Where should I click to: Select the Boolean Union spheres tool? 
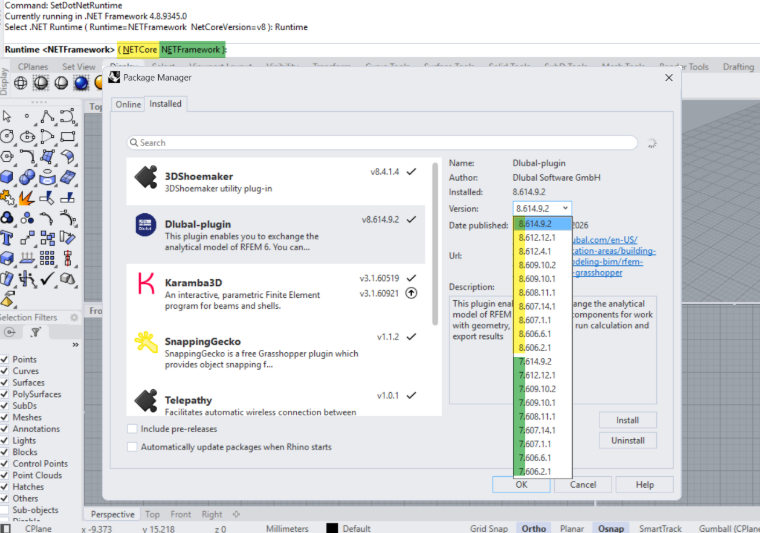(x=27, y=177)
